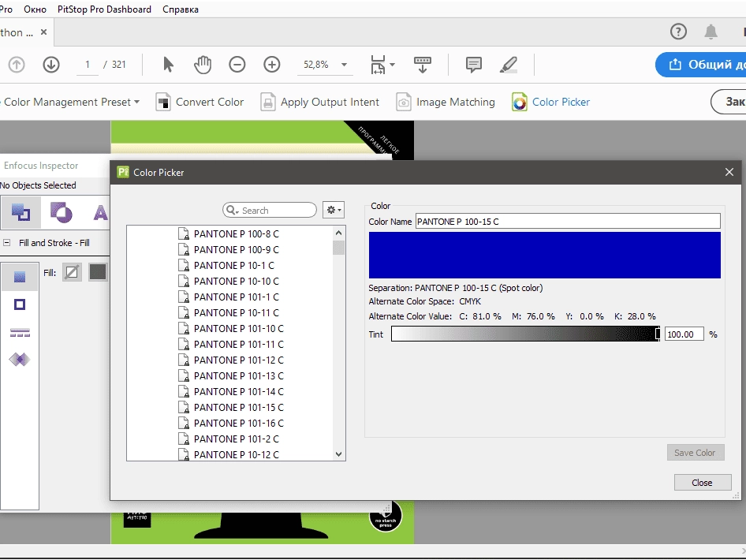The width and height of the screenshot is (746, 560).
Task: Activate the Hand pan tool
Action: [x=203, y=64]
